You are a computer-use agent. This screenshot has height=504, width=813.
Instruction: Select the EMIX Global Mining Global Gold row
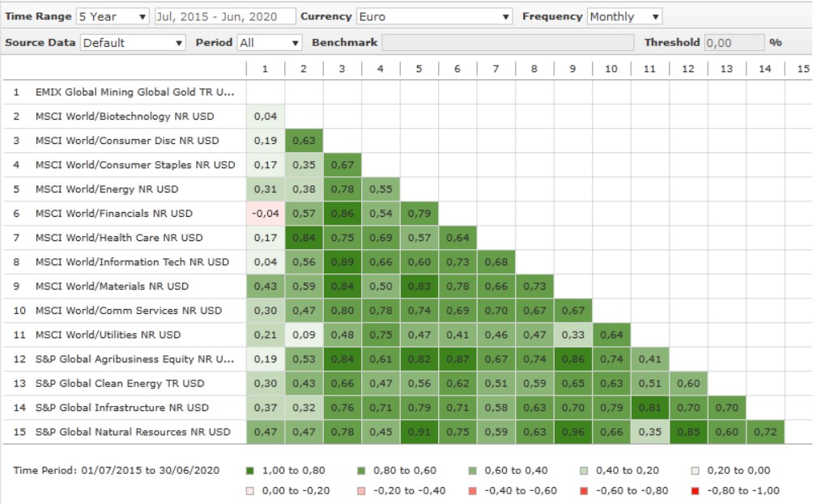[134, 92]
